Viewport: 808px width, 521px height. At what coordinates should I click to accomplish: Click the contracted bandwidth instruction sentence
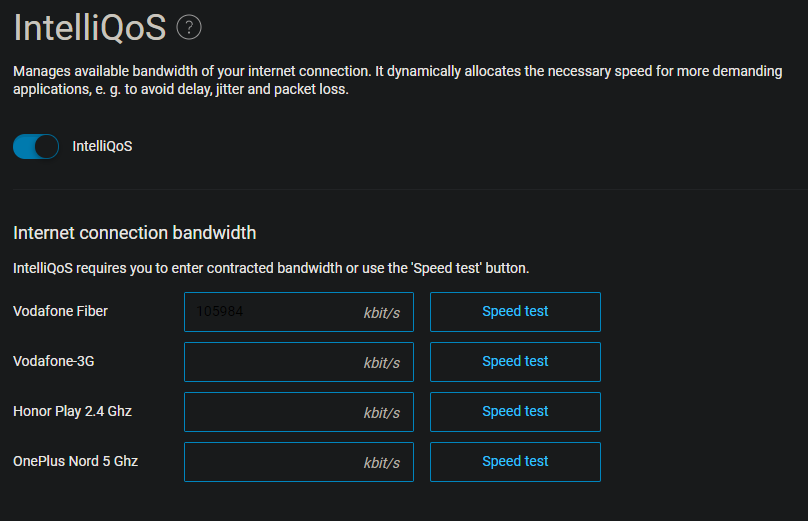tap(271, 268)
